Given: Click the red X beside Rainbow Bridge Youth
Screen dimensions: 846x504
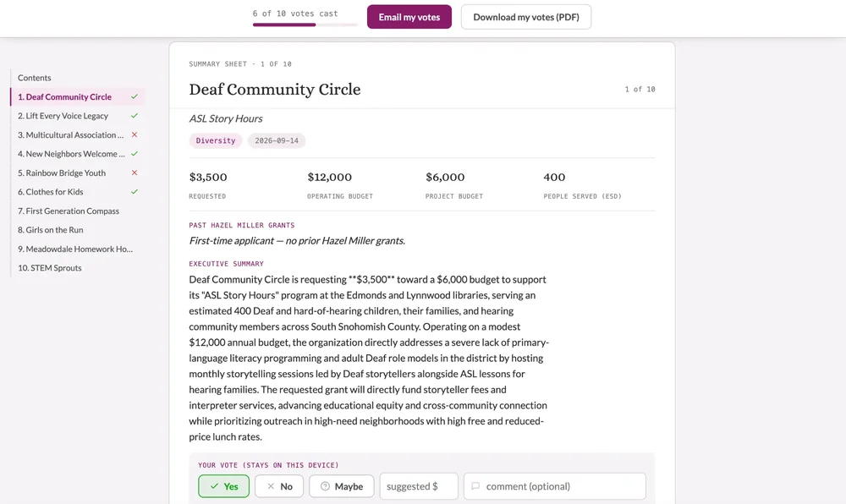Looking at the screenshot, I should pos(135,173).
